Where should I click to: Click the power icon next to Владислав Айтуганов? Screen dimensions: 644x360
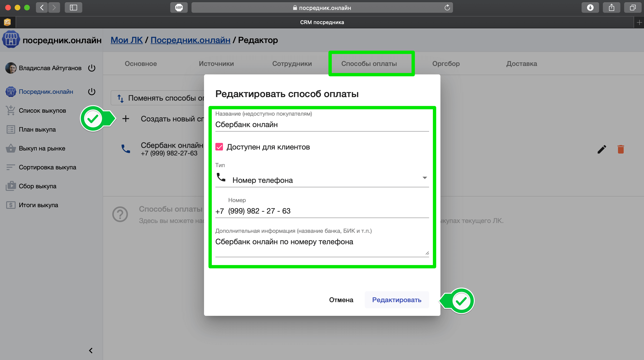click(92, 68)
